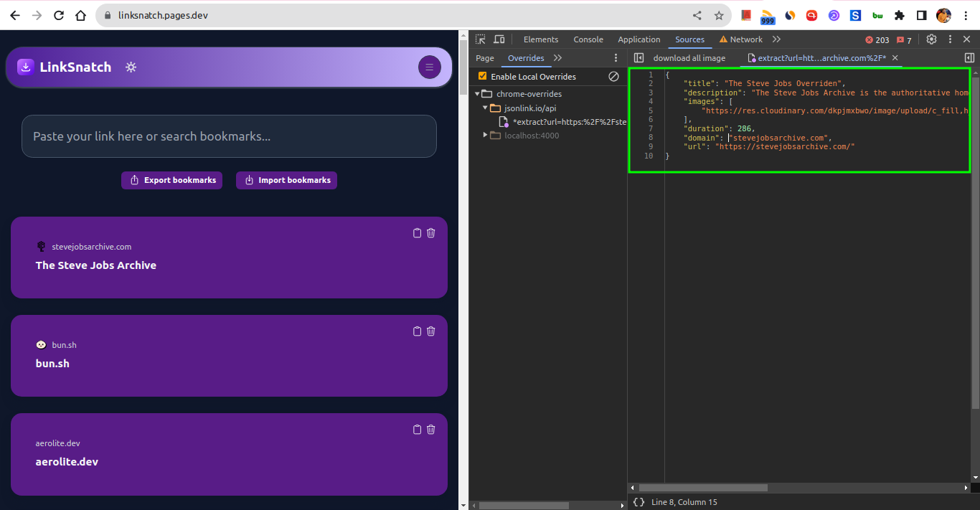Open the RSS extension showing 999
This screenshot has width=980, height=510.
(x=768, y=16)
